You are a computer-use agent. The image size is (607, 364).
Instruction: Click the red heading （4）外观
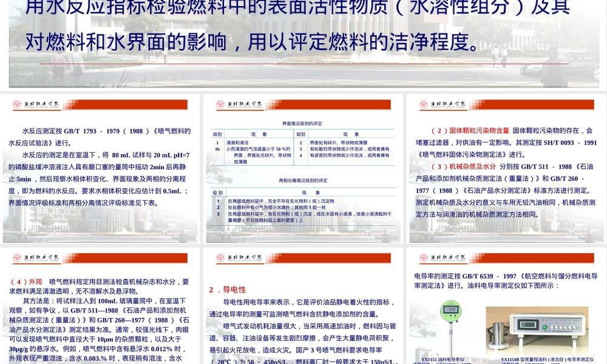pyautogui.click(x=26, y=281)
